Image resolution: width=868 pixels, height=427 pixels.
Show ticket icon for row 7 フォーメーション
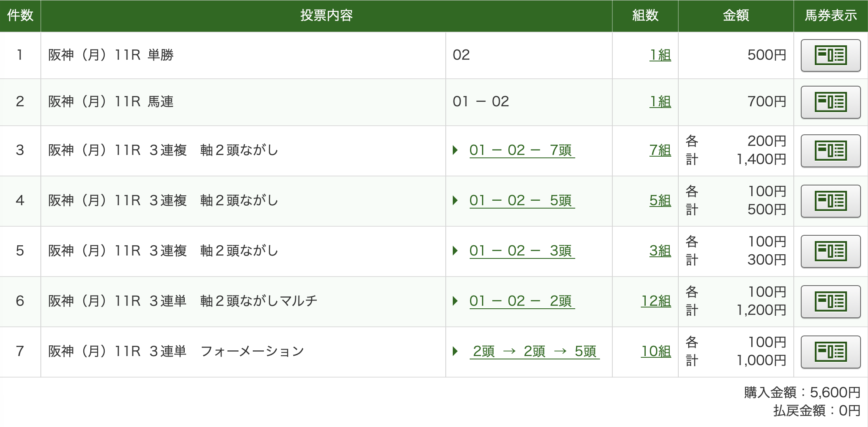[830, 352]
